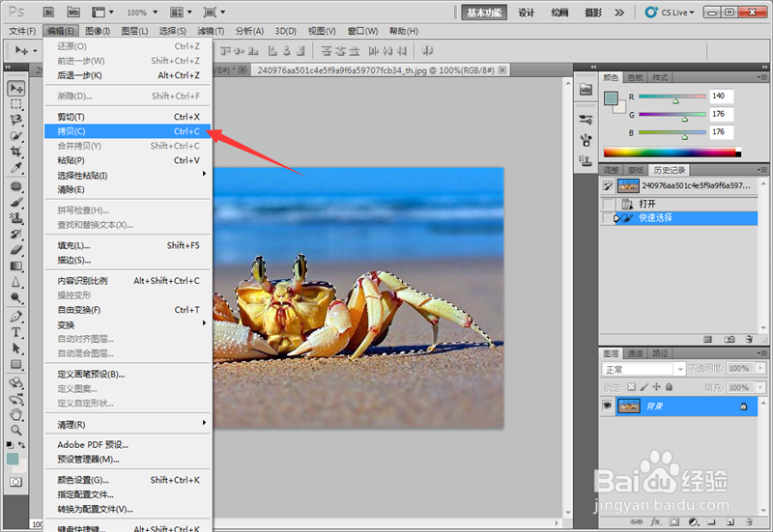The width and height of the screenshot is (773, 532).
Task: Add a layer mask from Layers panel
Action: pyautogui.click(x=673, y=521)
